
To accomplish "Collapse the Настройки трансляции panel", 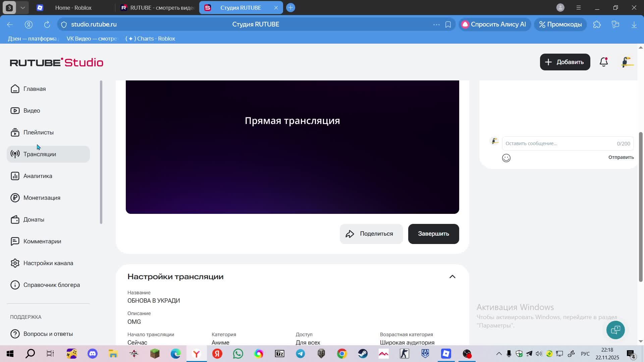I will [452, 276].
